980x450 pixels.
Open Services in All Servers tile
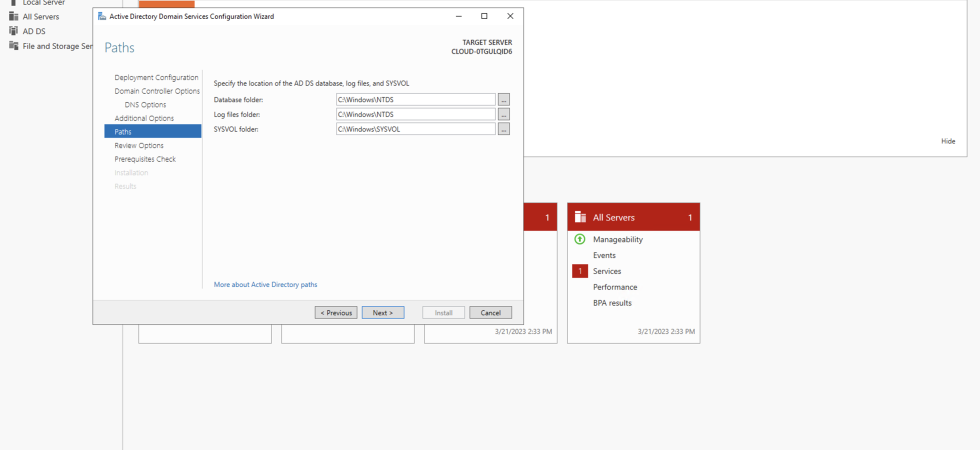pos(608,271)
